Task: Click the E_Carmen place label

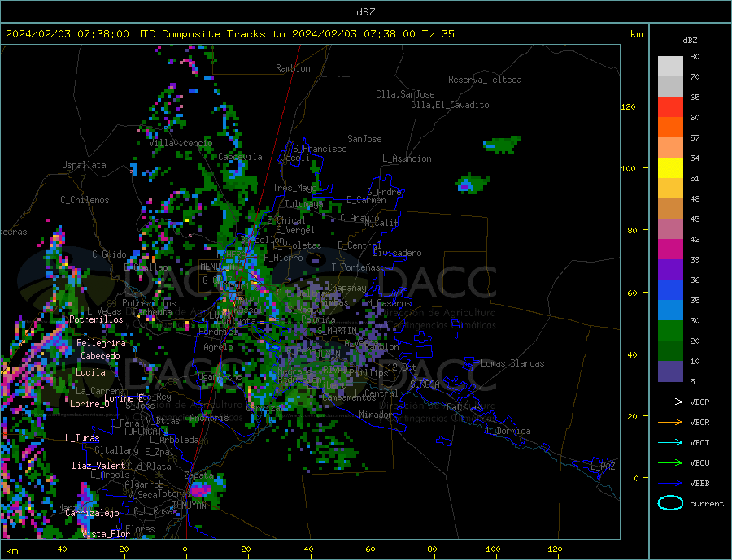Action: tap(367, 200)
